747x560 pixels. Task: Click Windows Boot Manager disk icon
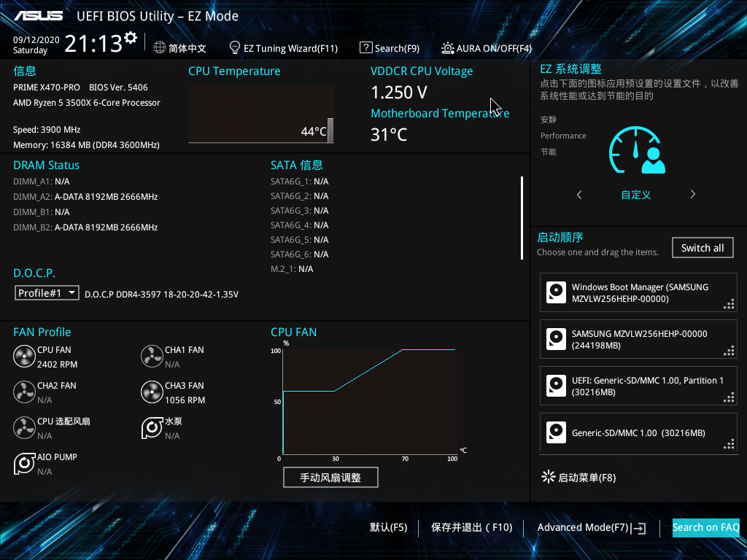point(556,292)
